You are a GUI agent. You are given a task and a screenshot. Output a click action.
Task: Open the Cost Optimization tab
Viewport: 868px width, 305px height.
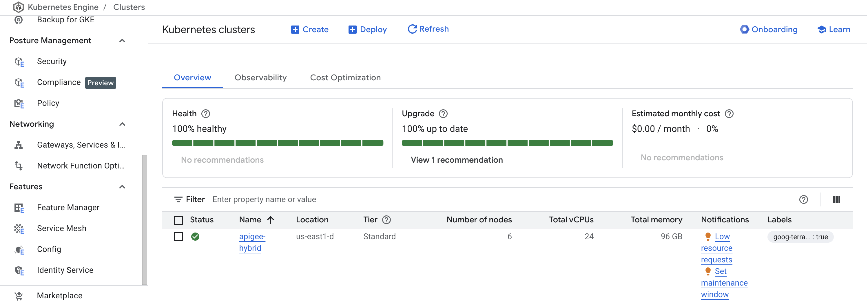[x=345, y=78]
